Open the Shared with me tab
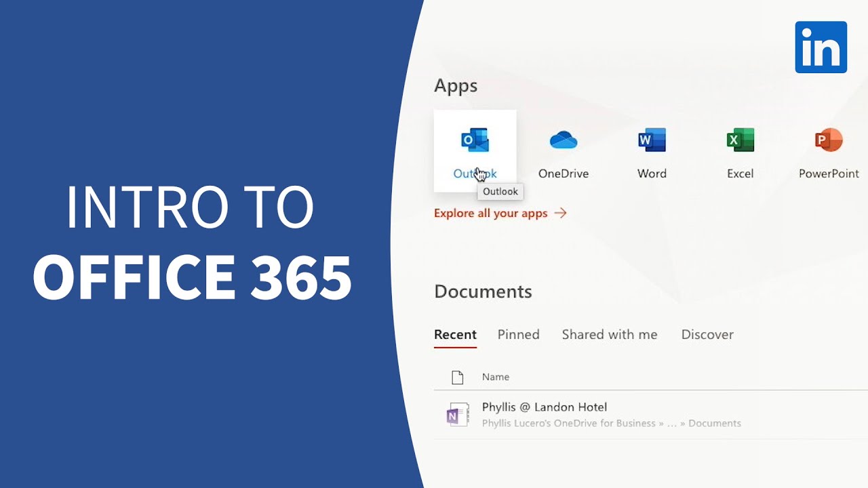This screenshot has height=488, width=868. coord(610,334)
